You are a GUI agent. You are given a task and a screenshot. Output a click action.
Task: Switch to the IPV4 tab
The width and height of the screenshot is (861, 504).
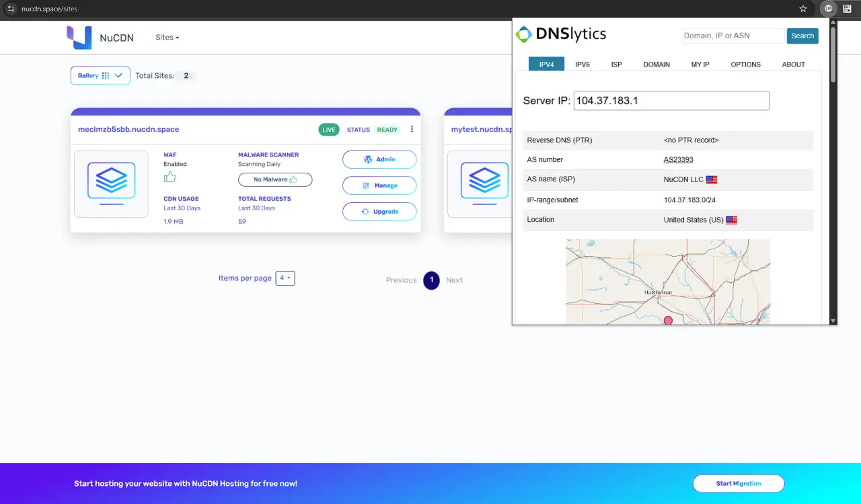click(546, 65)
